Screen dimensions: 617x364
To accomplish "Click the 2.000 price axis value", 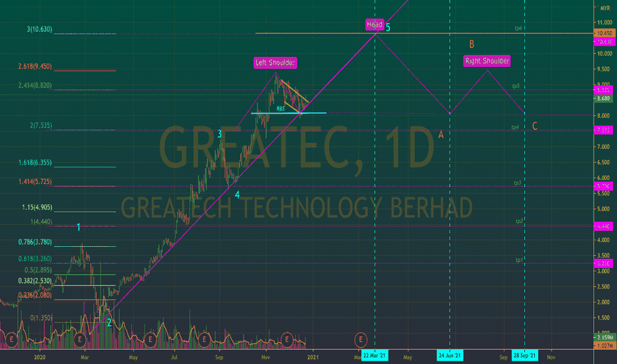I will [x=604, y=302].
